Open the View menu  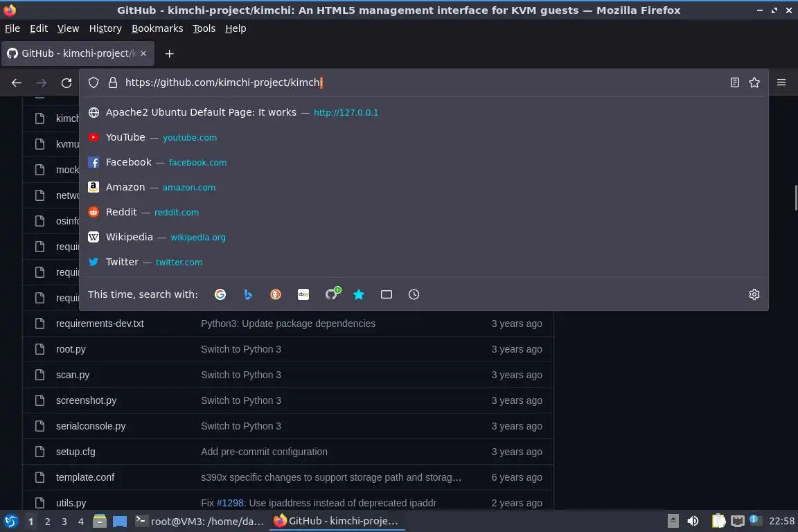coord(68,28)
